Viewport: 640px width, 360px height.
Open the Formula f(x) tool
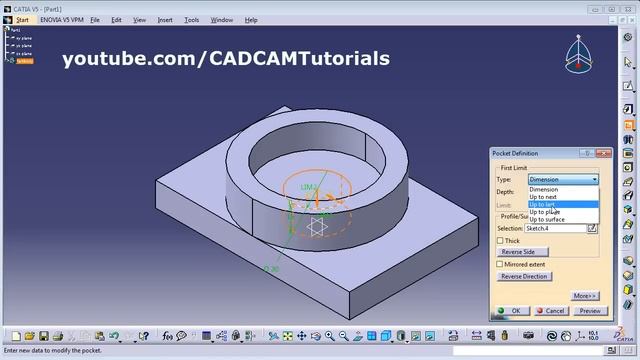coord(167,336)
